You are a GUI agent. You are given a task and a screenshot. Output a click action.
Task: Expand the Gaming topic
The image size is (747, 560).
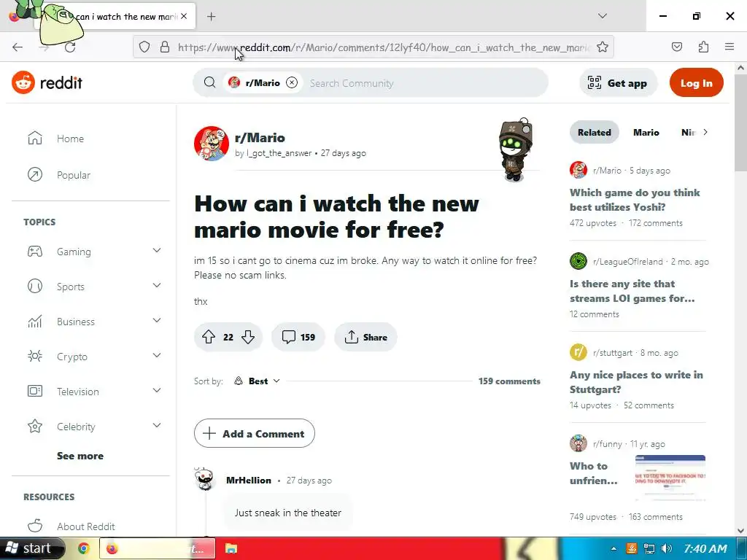[x=157, y=251]
